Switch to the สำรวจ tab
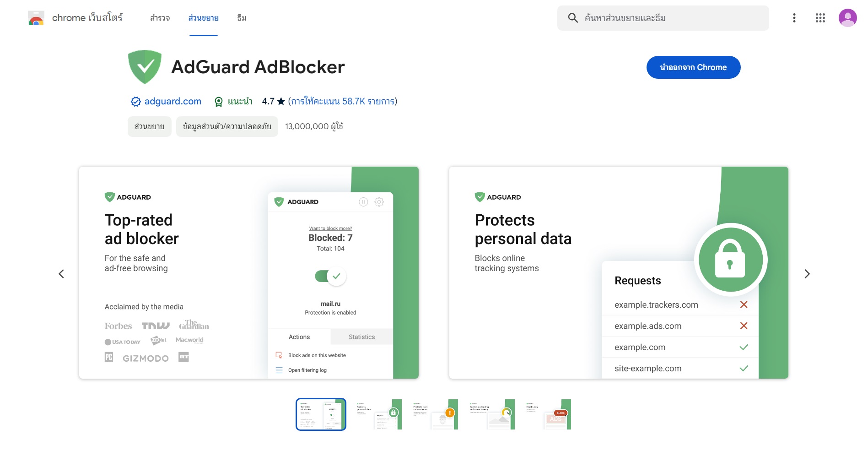Screen dimensions: 868x473 tap(160, 18)
